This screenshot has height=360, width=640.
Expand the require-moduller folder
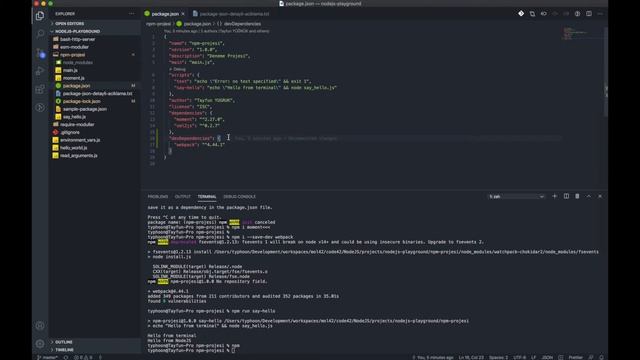coord(77,124)
